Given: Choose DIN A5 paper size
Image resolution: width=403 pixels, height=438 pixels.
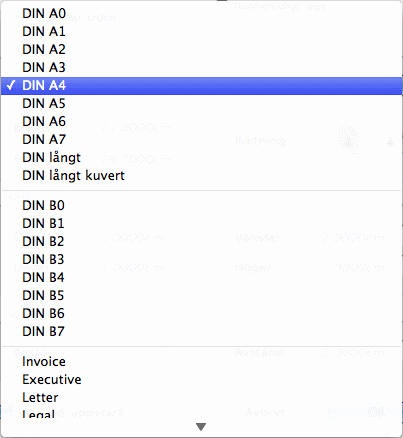Looking at the screenshot, I should click(201, 104).
